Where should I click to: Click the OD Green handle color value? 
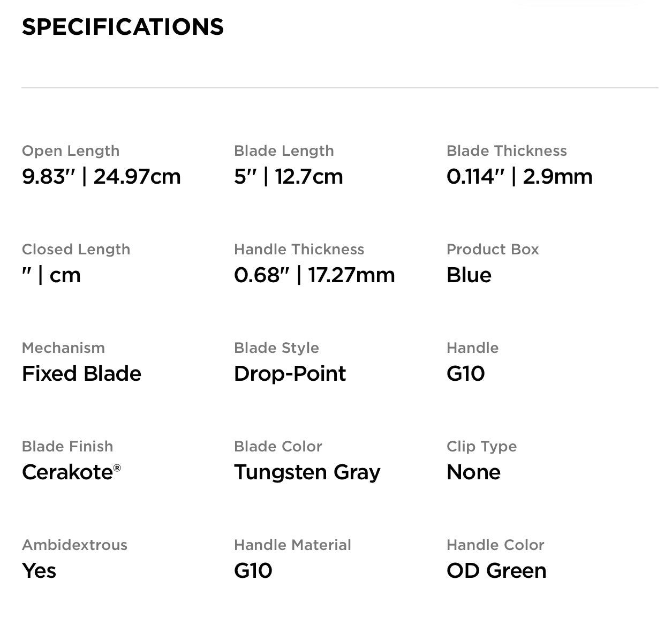(x=496, y=571)
